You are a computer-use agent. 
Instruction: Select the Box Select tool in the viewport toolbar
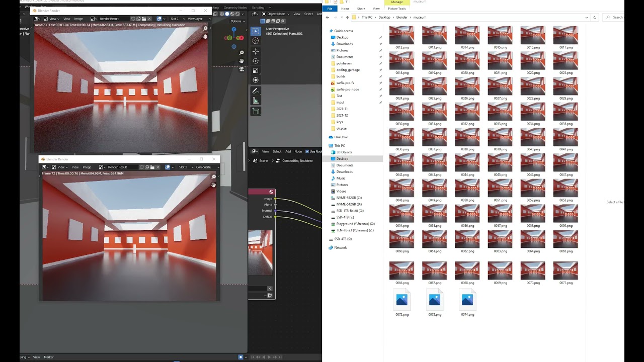[255, 31]
